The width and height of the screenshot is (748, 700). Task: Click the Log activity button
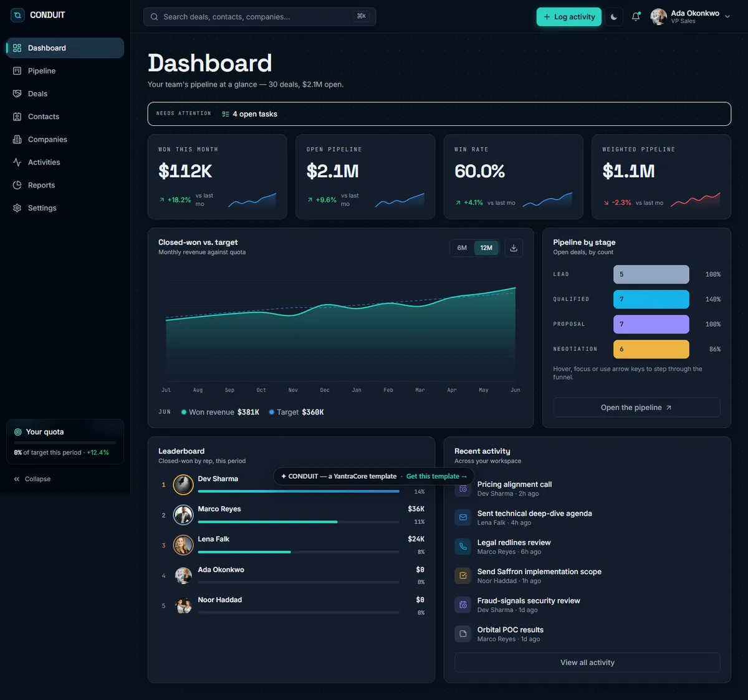coord(569,17)
